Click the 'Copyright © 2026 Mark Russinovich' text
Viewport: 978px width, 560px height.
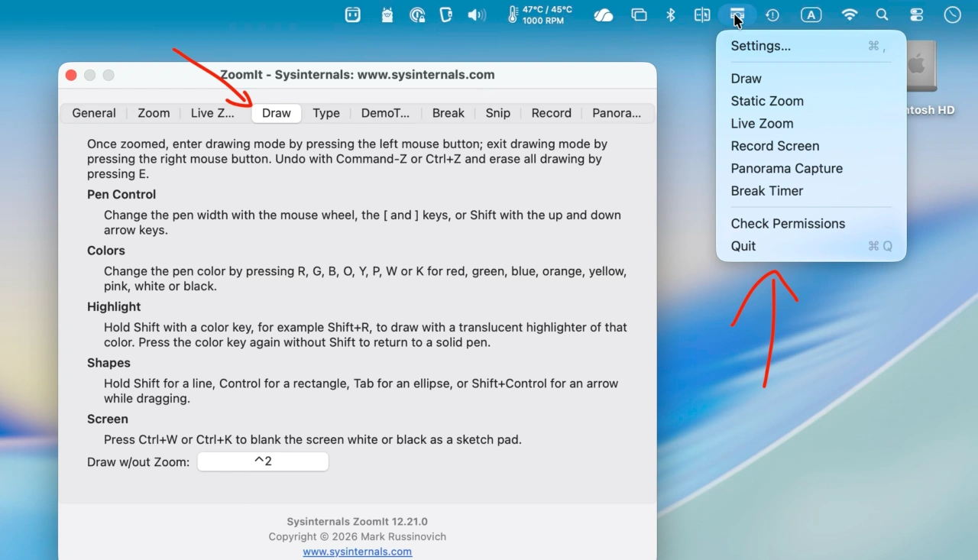[357, 537]
